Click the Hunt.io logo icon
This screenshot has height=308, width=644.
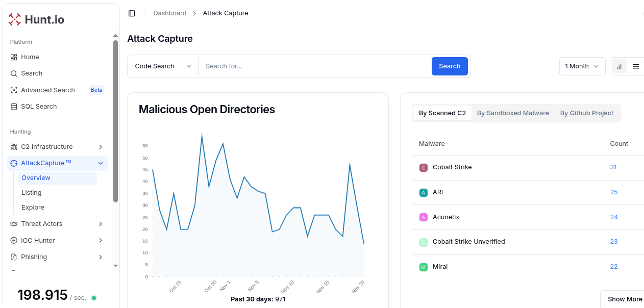pyautogui.click(x=15, y=19)
